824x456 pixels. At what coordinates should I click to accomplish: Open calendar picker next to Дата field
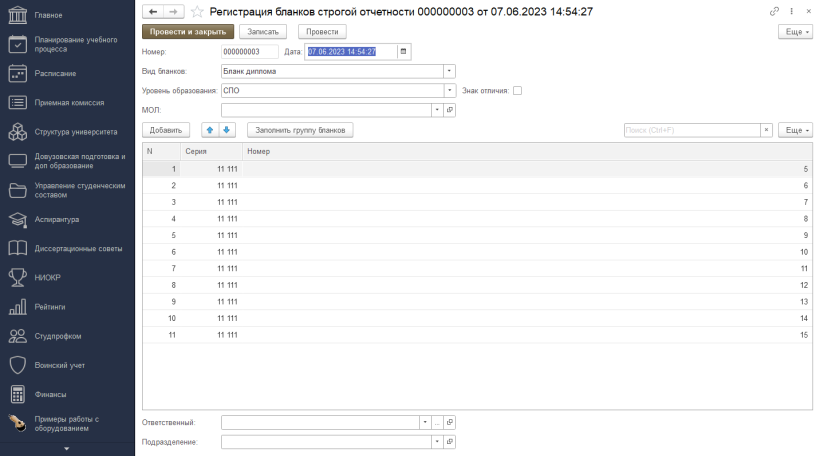(x=404, y=51)
